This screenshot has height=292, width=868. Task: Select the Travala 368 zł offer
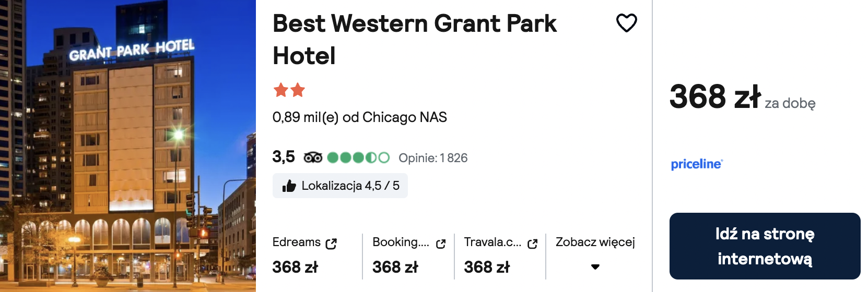pyautogui.click(x=500, y=254)
